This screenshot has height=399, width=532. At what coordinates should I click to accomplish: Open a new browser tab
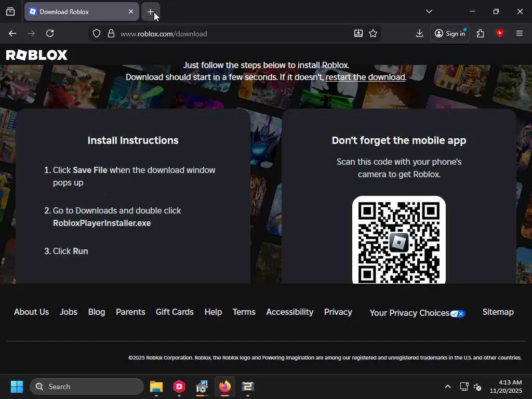click(x=150, y=11)
